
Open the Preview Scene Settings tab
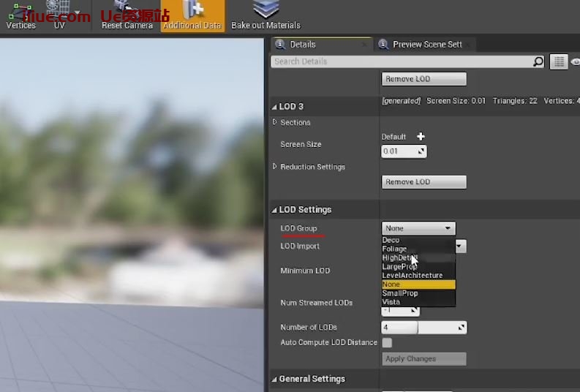click(x=425, y=45)
